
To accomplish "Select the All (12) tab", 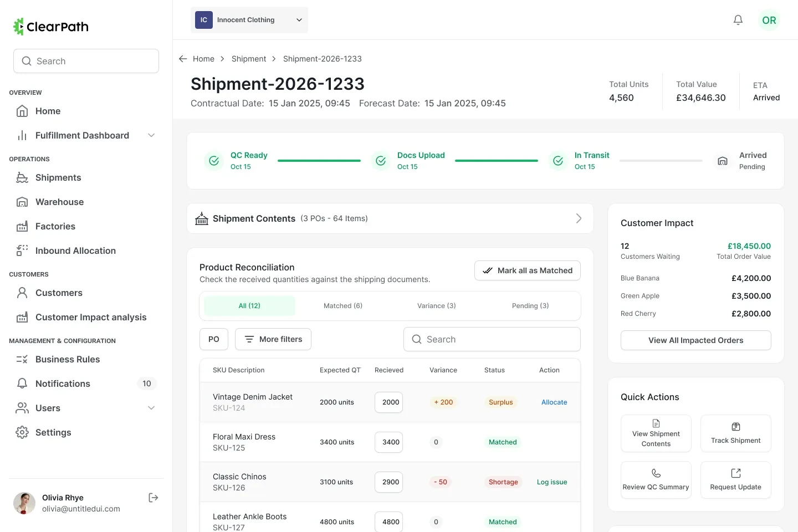I will 249,306.
